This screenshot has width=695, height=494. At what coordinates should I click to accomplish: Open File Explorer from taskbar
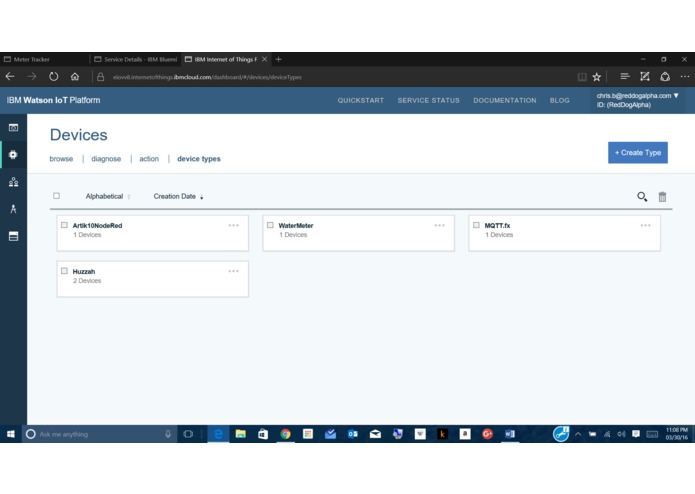pos(240,434)
